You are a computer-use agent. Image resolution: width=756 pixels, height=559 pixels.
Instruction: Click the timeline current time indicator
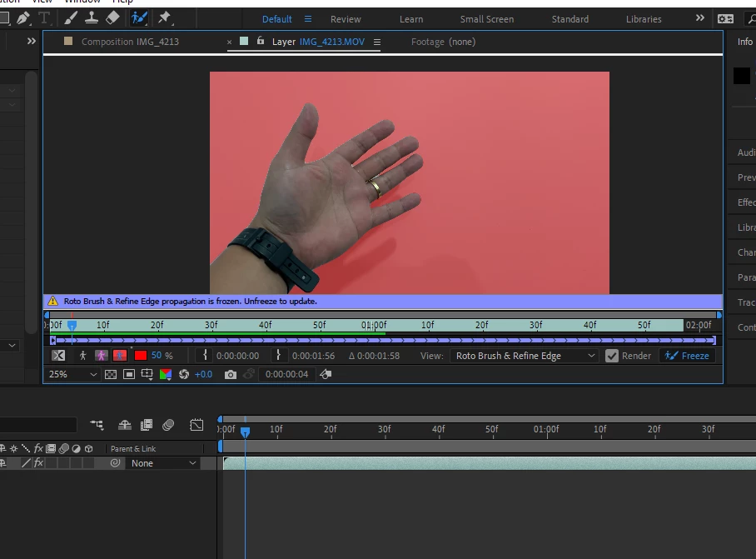tap(245, 432)
